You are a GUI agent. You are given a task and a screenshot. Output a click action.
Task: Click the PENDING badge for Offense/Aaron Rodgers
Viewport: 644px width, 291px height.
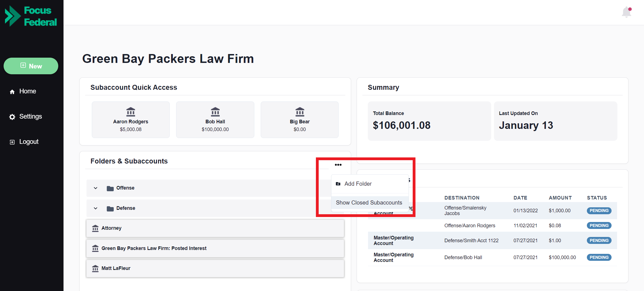599,226
